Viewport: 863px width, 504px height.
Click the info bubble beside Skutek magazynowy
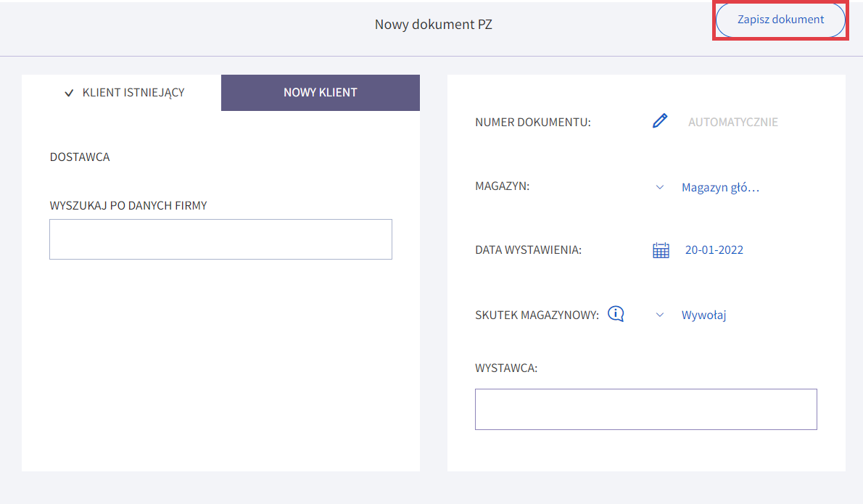coord(616,314)
